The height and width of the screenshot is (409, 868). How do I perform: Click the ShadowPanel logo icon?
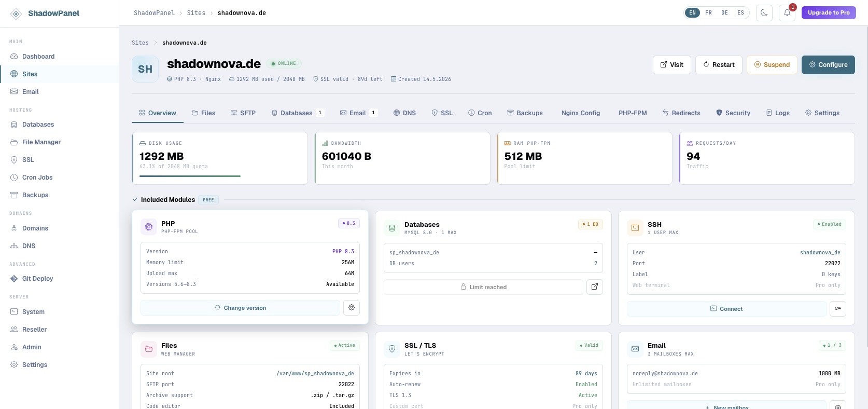point(16,13)
